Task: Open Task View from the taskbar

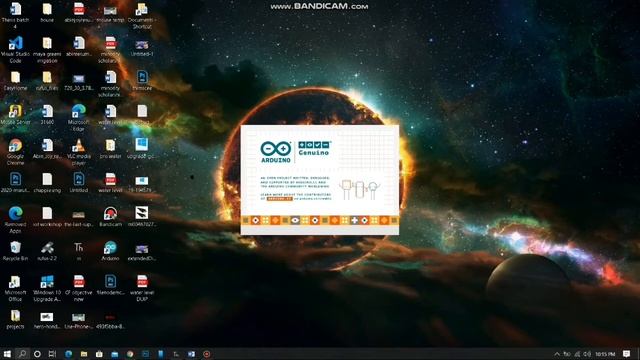Action: [x=52, y=354]
